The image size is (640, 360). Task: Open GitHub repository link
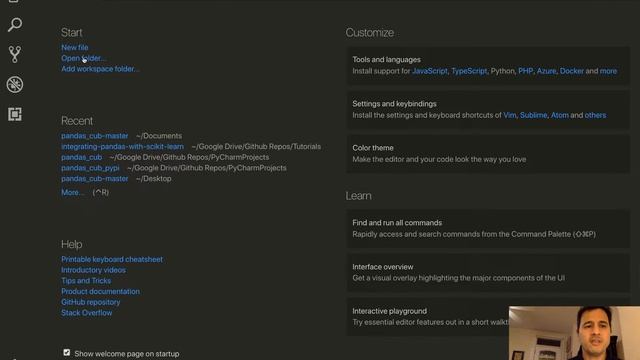click(x=91, y=302)
